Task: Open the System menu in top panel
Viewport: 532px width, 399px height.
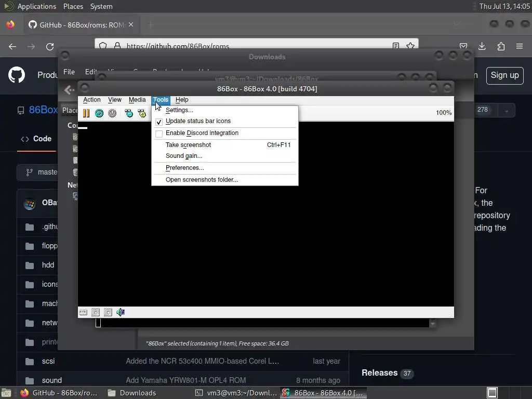Action: 101,6
